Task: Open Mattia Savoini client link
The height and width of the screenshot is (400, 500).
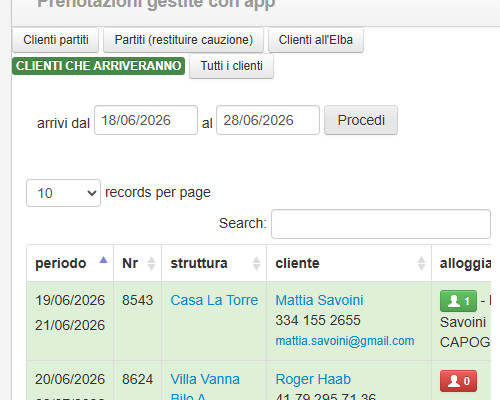Action: pos(319,300)
